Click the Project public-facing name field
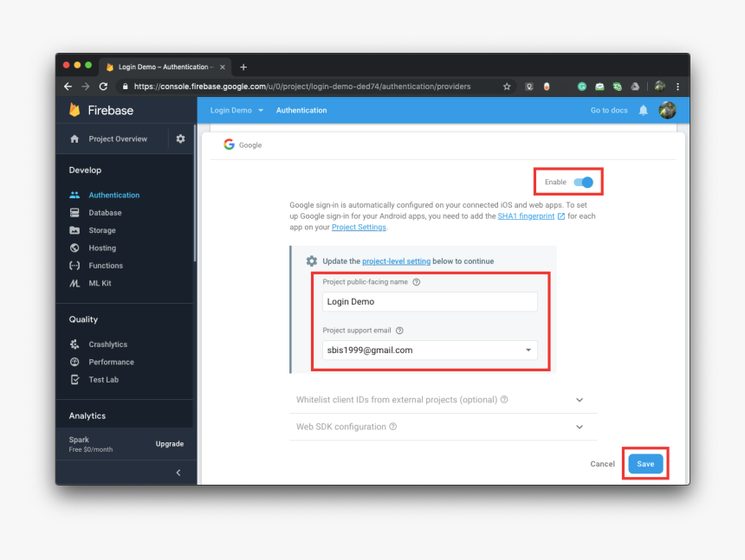Viewport: 745px width, 560px height. click(430, 301)
